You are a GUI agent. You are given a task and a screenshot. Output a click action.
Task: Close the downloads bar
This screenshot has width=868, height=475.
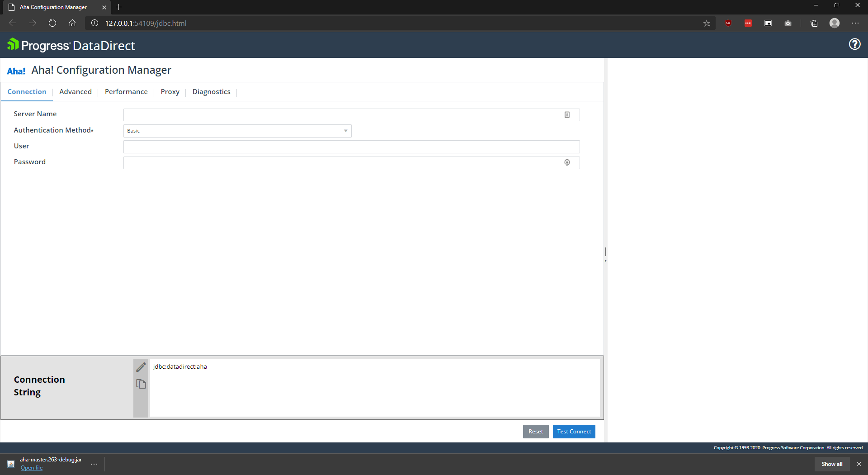pos(859,464)
